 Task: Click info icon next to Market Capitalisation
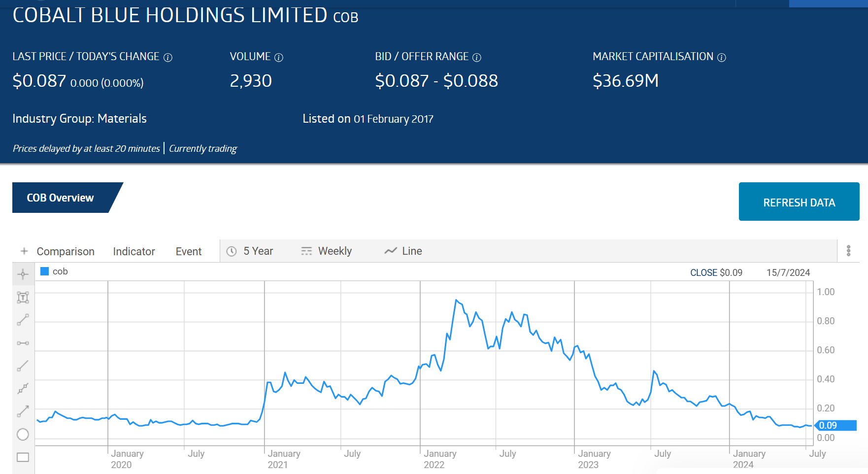(722, 58)
